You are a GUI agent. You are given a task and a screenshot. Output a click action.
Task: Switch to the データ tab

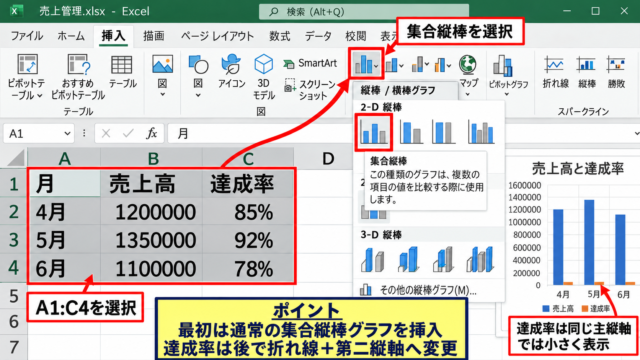(x=318, y=36)
